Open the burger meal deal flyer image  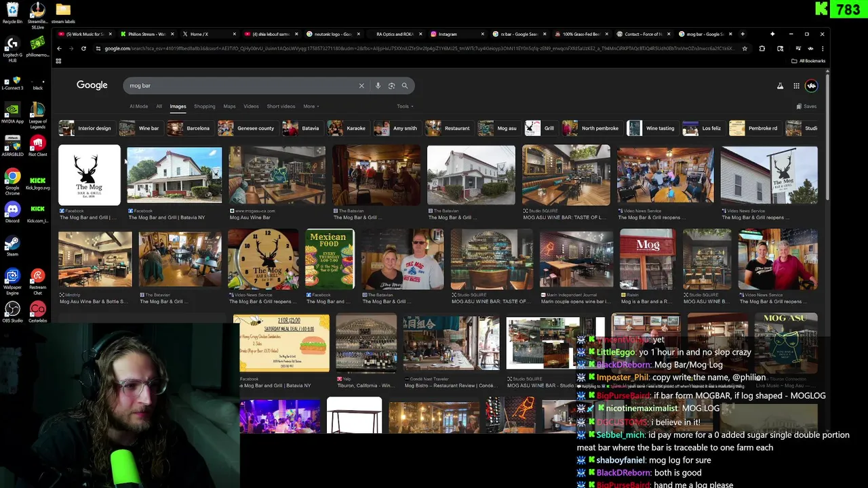click(x=281, y=343)
